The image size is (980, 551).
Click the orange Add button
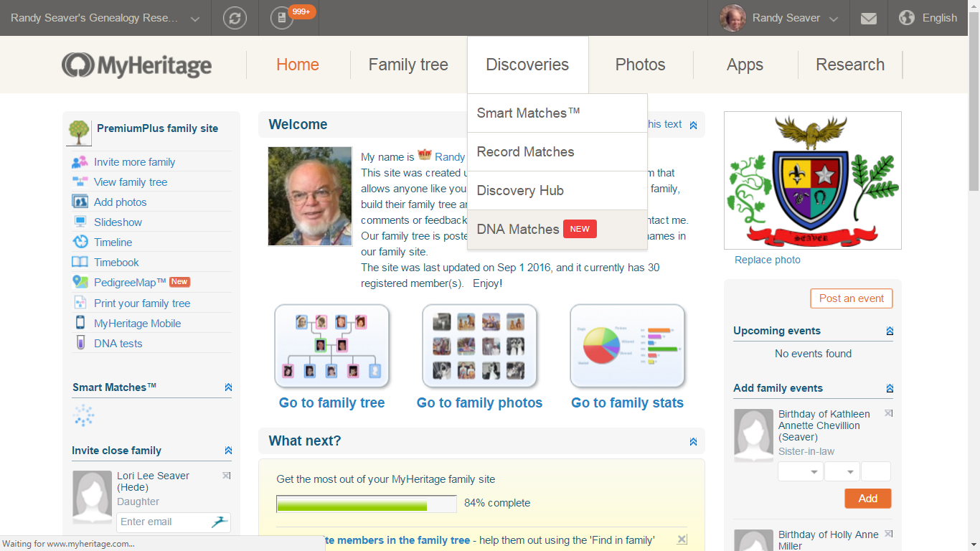868,499
